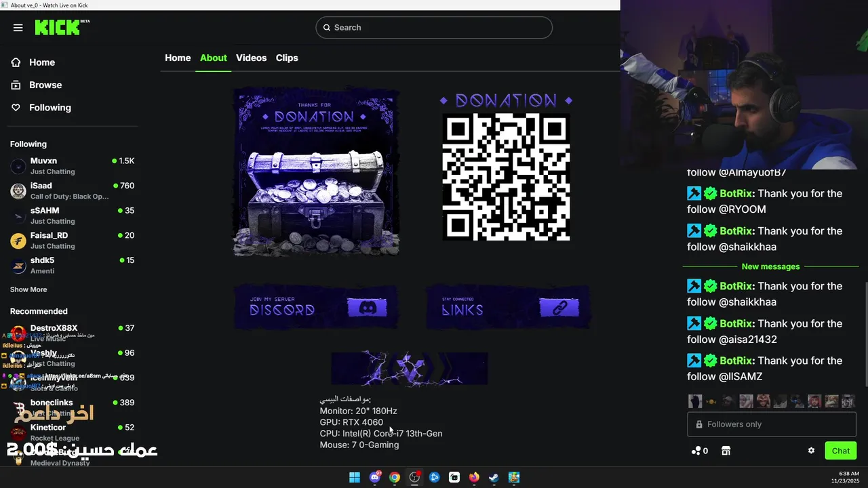Screen dimensions: 868x488
Task: Click sSAHM channel avatar
Action: point(18,216)
